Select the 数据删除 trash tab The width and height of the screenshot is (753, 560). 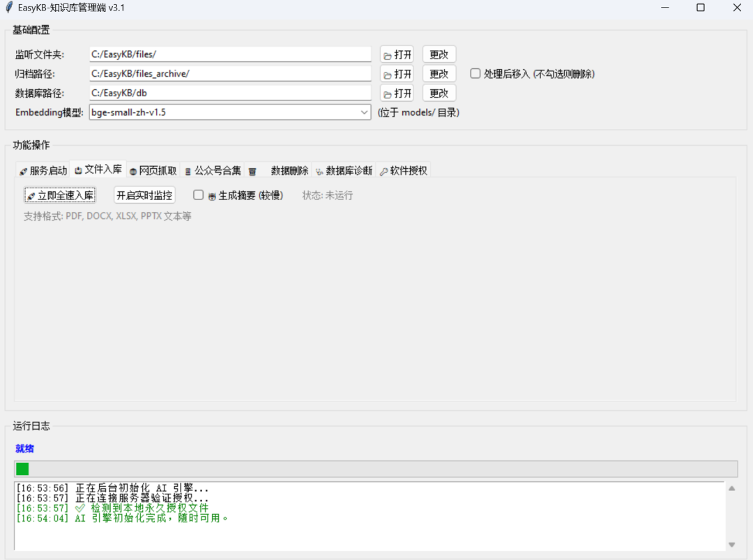click(278, 171)
